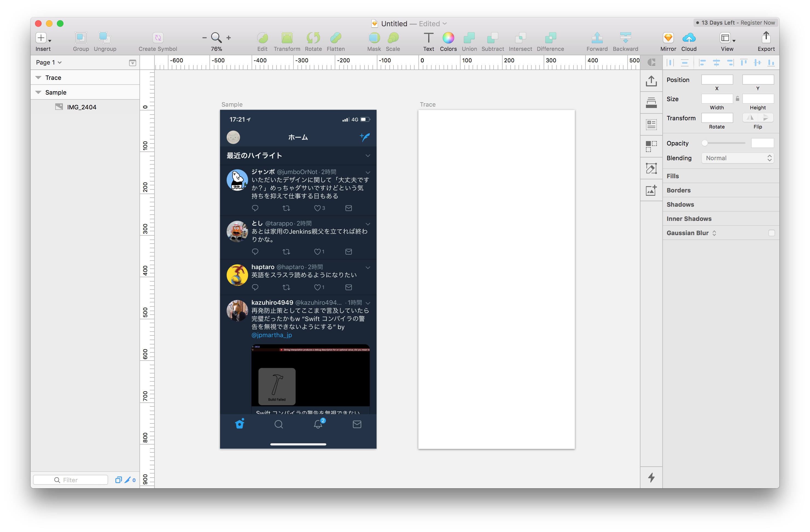Click the lightning bolt icon at bottom

(x=651, y=478)
